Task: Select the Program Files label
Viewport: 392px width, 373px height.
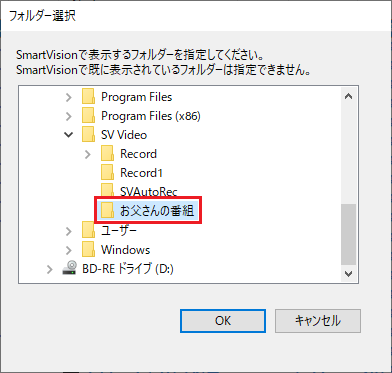Action: coord(136,97)
